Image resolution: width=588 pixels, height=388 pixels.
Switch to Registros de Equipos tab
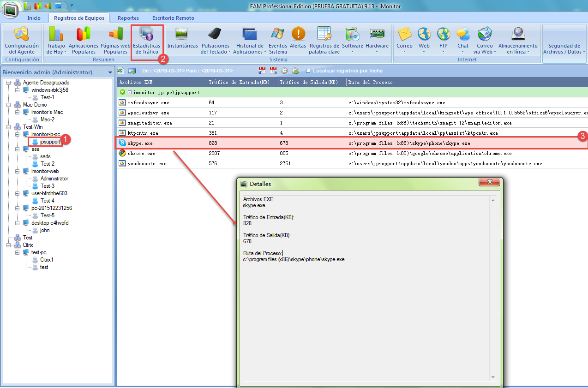click(79, 18)
